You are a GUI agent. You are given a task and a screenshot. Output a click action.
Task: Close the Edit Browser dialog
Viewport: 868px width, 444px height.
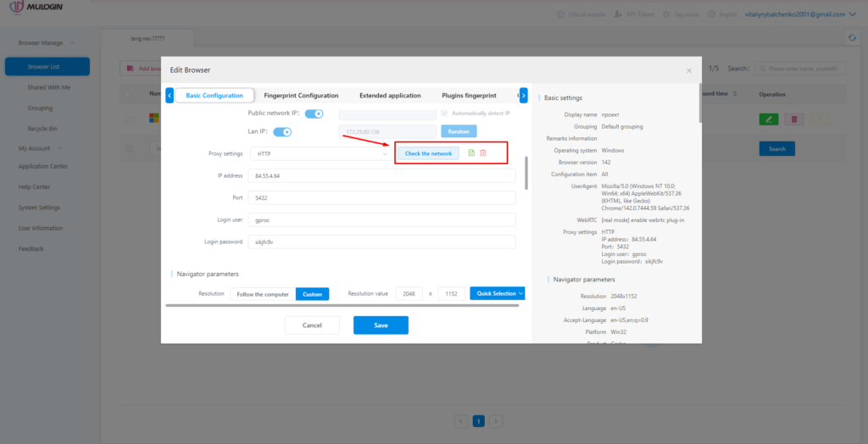tap(688, 70)
